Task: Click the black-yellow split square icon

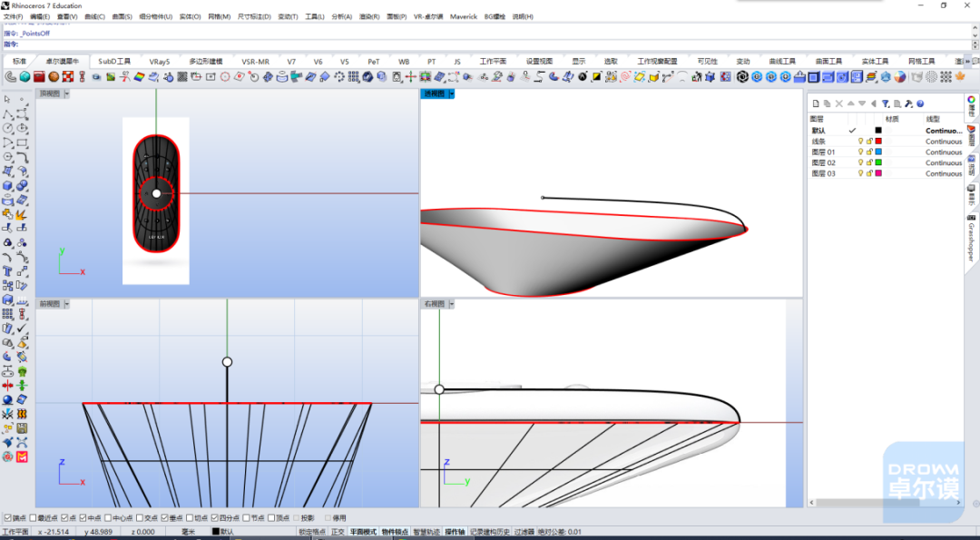Action: pos(596,77)
